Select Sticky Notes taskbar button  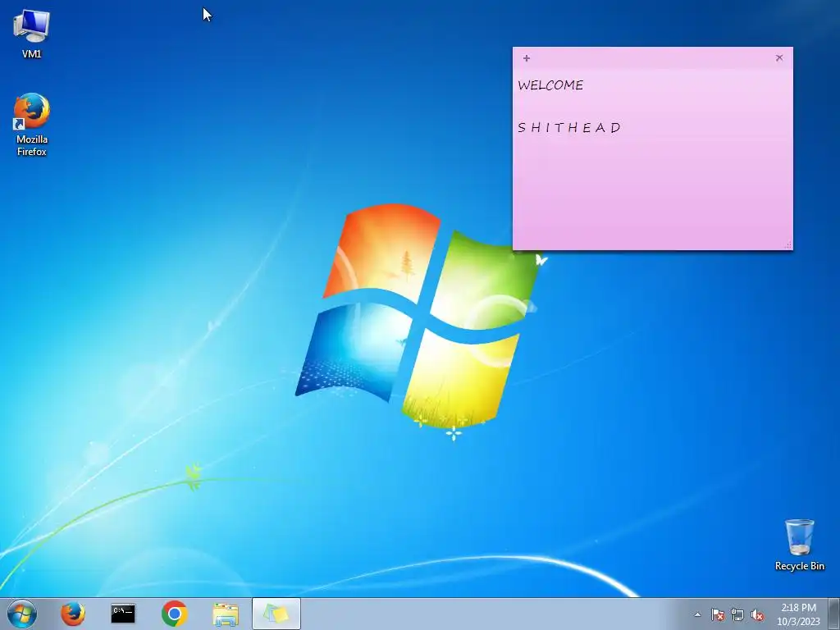click(276, 614)
